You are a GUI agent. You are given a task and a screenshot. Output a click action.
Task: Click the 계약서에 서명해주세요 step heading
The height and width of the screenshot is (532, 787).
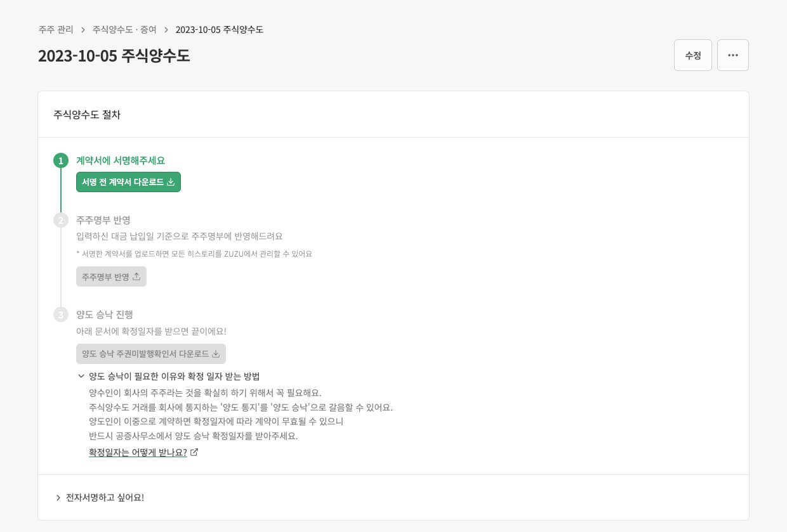click(120, 160)
